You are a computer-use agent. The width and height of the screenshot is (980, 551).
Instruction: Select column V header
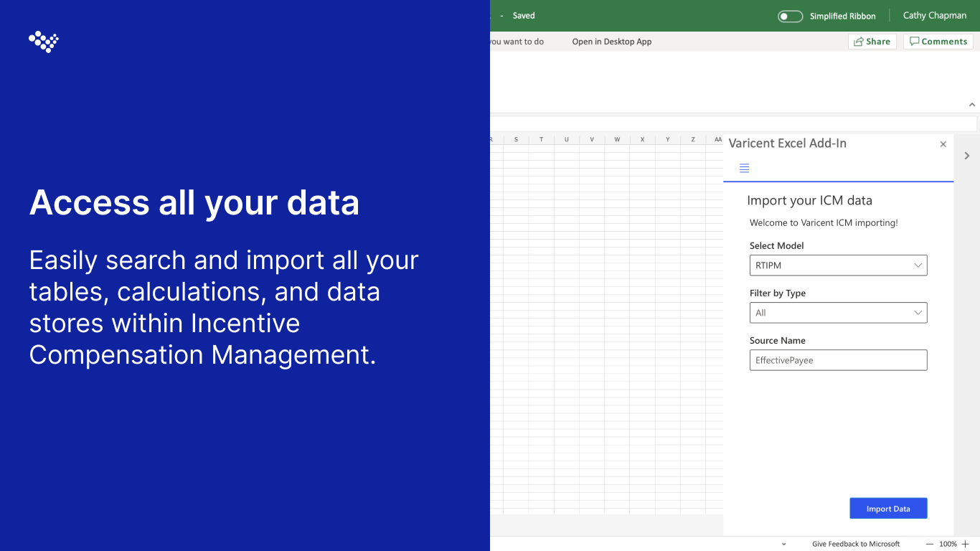point(592,139)
